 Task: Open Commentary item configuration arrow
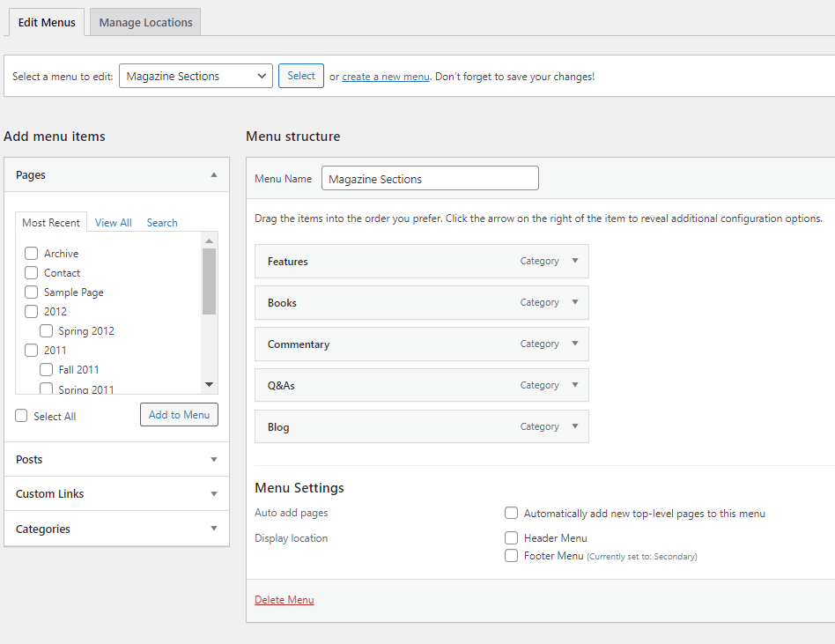pos(574,344)
